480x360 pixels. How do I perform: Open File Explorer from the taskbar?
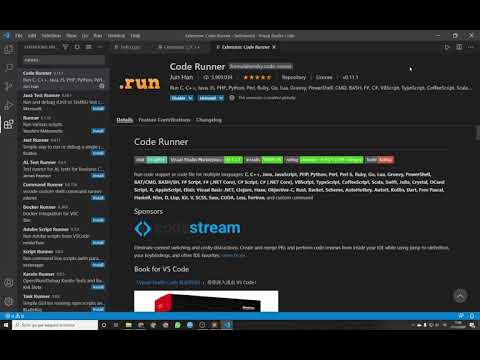(x=128, y=325)
